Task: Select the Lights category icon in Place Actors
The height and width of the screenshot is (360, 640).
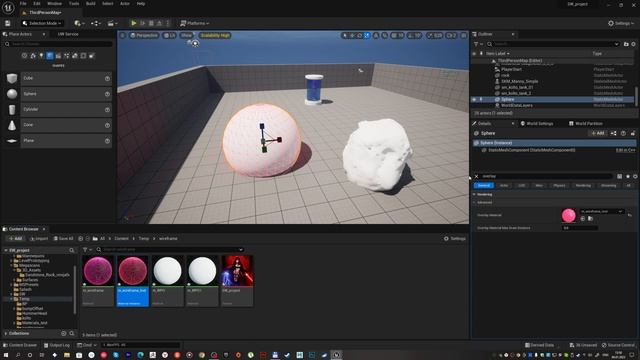Action: pyautogui.click(x=41, y=56)
